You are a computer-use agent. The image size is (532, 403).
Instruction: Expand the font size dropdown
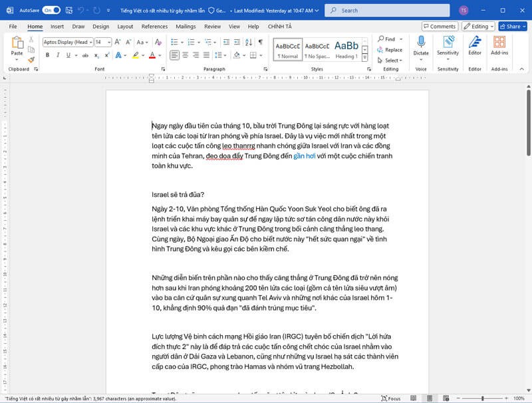[x=109, y=42]
